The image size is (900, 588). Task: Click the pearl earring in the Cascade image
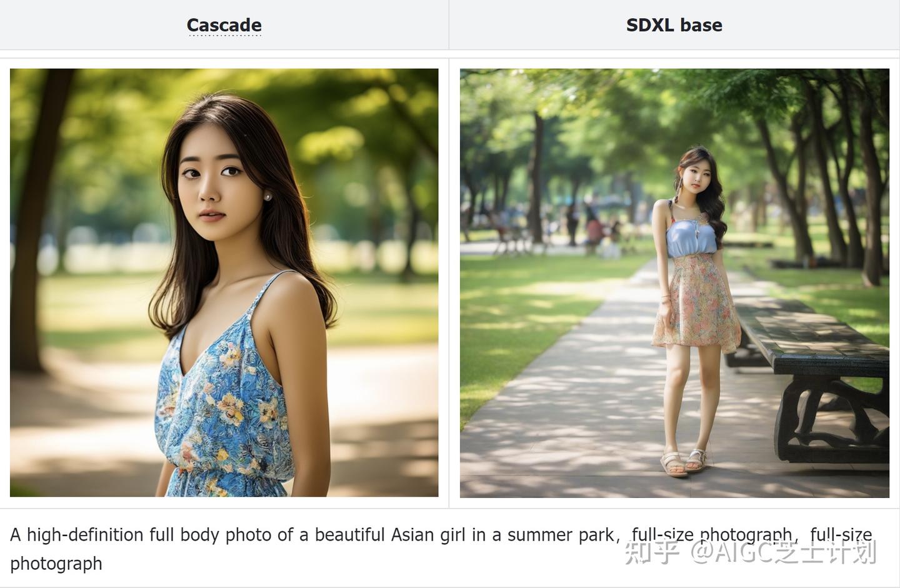click(x=267, y=197)
